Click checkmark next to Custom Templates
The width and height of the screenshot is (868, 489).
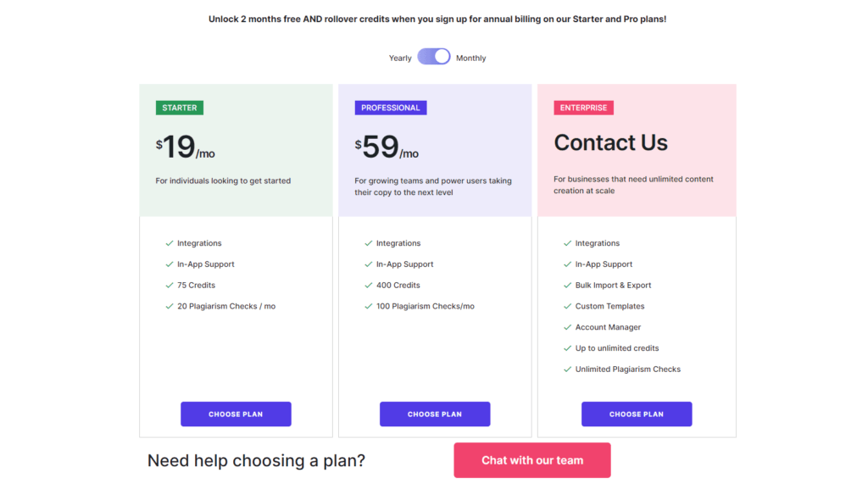click(x=567, y=307)
